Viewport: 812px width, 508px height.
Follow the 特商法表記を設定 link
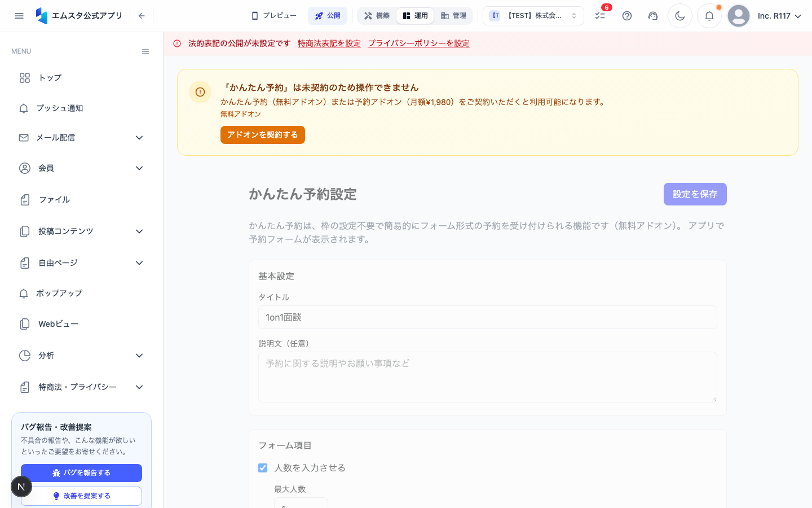pos(329,43)
